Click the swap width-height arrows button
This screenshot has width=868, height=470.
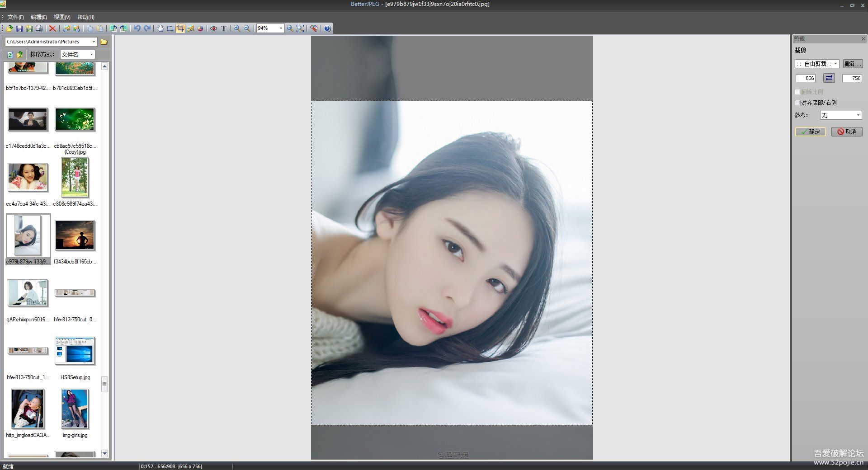[829, 78]
